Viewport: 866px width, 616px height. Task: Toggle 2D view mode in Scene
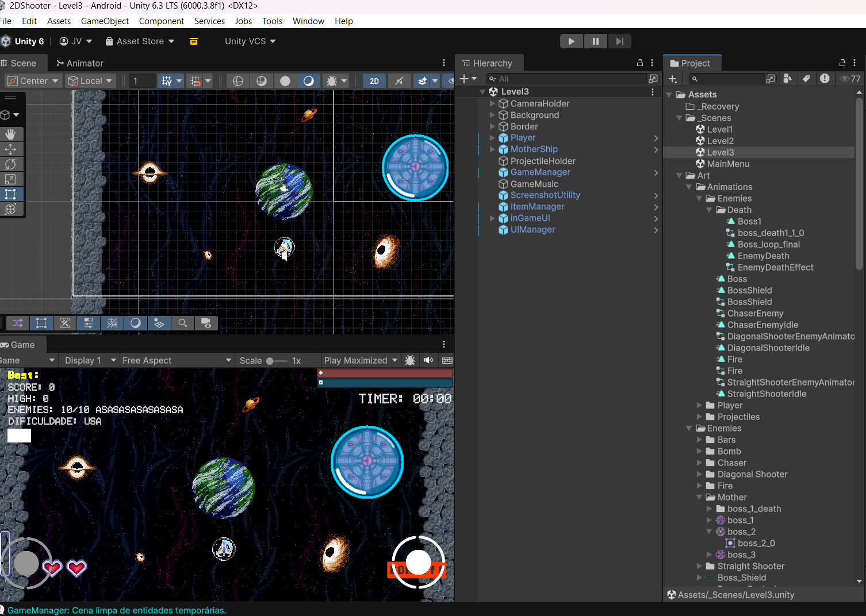[374, 81]
